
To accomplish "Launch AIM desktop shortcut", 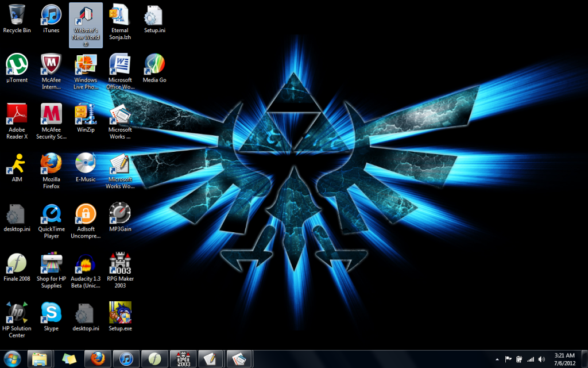I will click(17, 167).
